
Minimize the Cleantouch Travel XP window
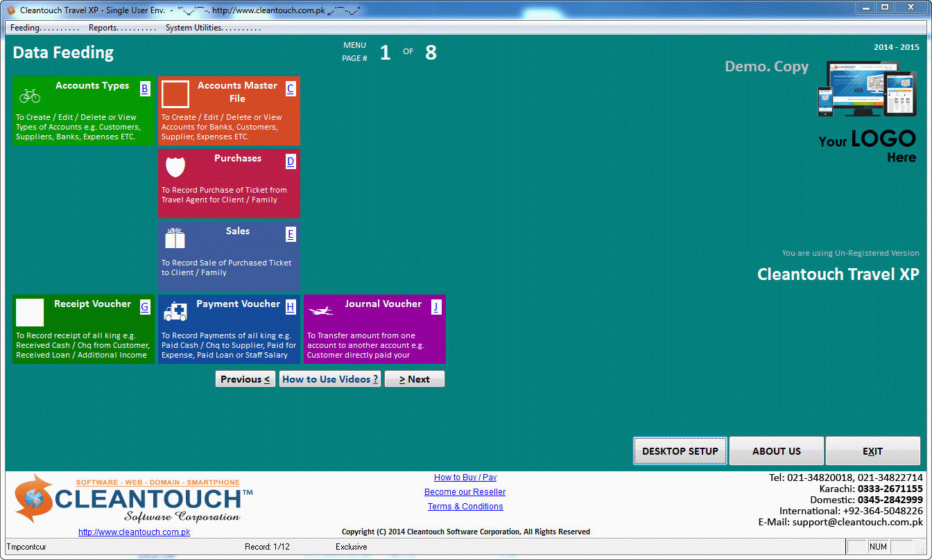[x=866, y=7]
